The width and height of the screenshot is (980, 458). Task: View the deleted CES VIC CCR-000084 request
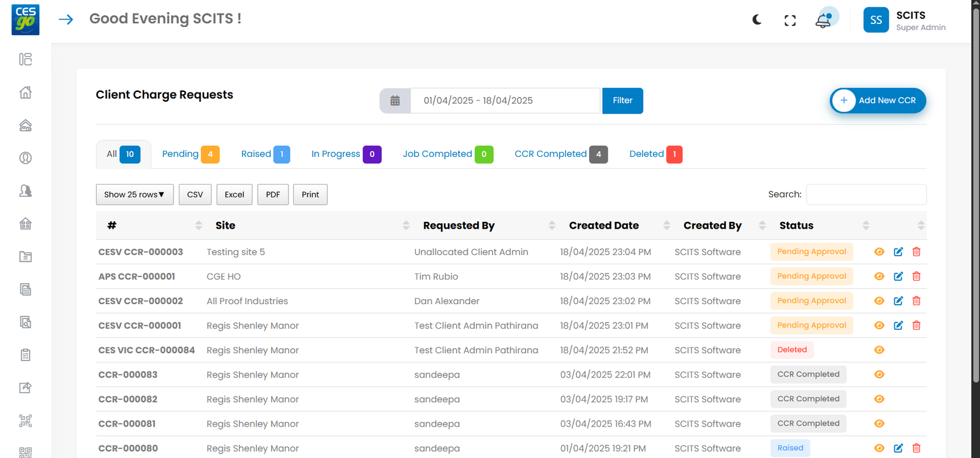point(879,350)
